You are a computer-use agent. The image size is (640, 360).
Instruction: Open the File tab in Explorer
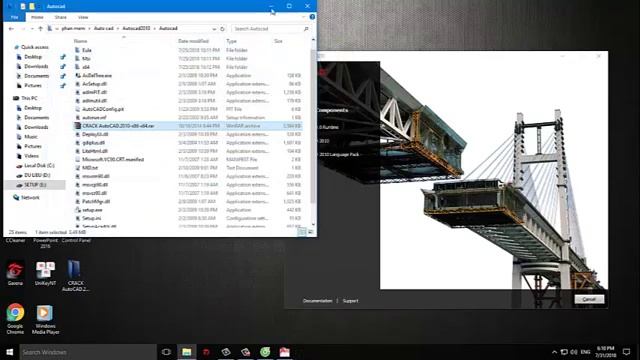click(x=14, y=17)
